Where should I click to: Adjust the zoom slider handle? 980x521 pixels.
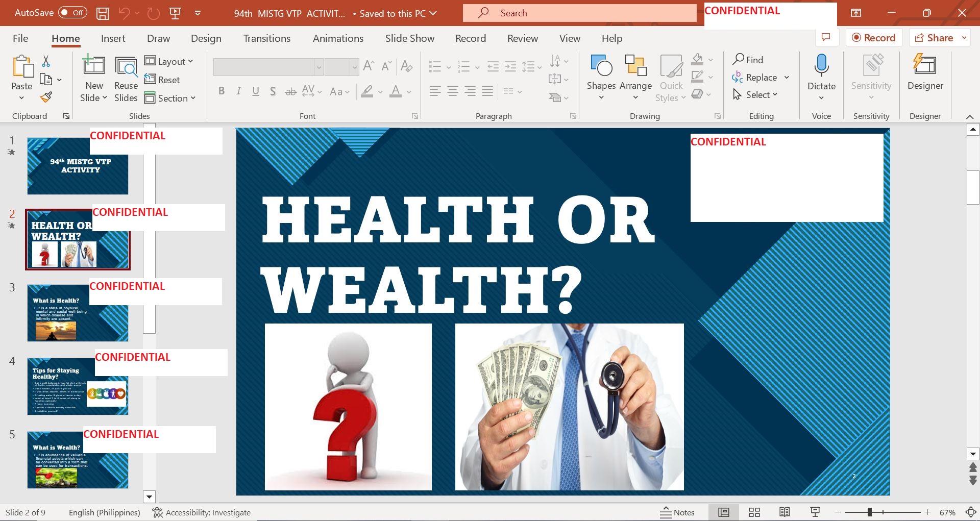(x=869, y=512)
